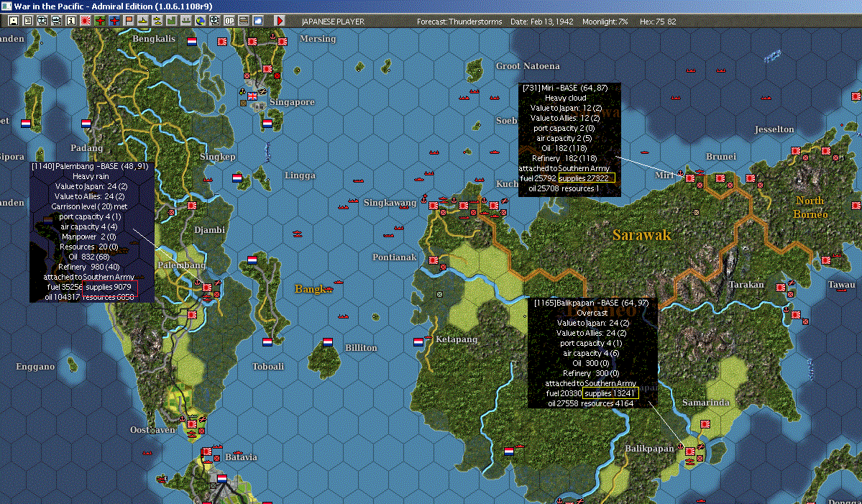This screenshot has width=862, height=504.
Task: Click 'supplies 27322' in Miri popup
Action: coord(584,178)
